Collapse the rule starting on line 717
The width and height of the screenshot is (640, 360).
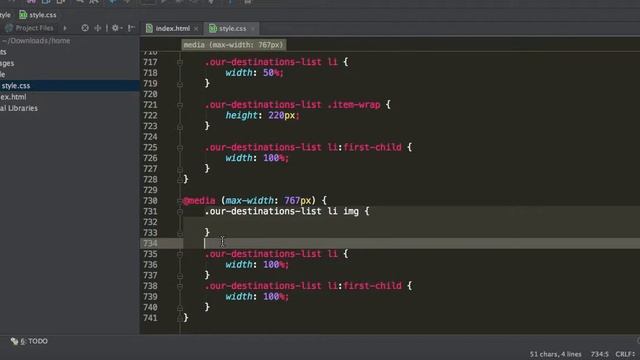[180, 62]
